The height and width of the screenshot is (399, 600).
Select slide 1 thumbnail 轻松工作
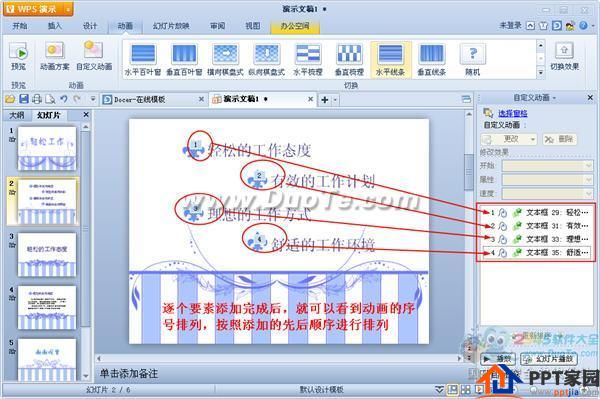click(x=47, y=148)
